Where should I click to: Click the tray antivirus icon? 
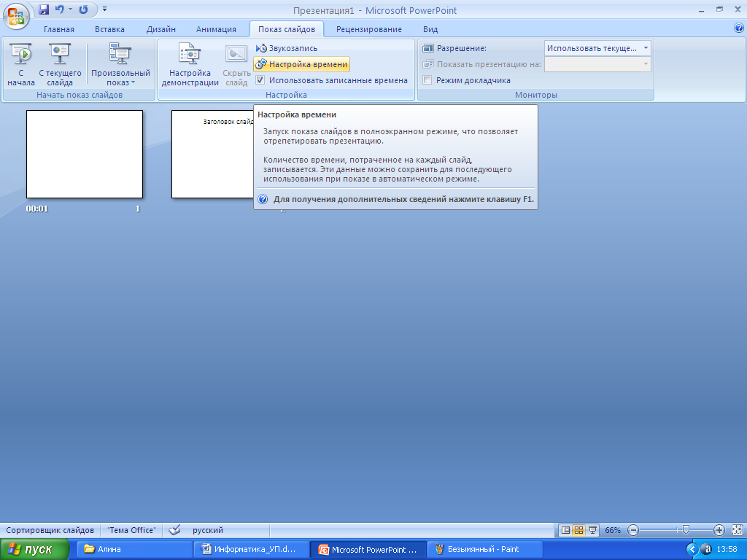click(706, 550)
